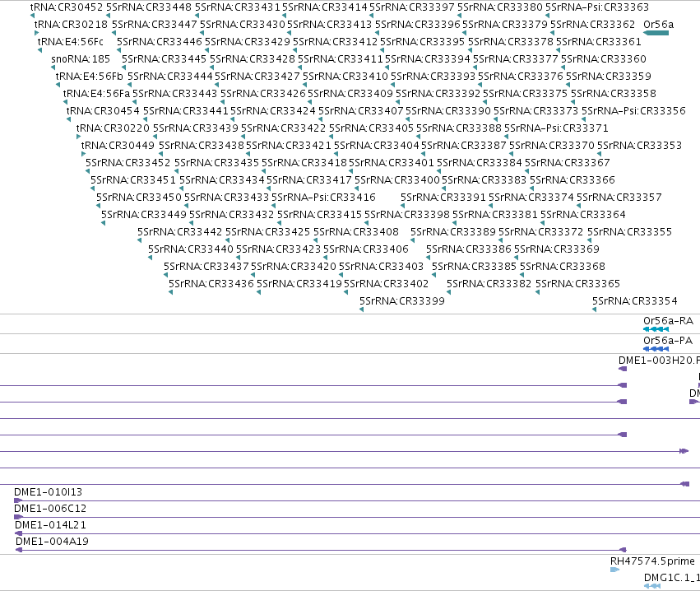Click the purple glyph below DME1-003H20 label

[623, 369]
